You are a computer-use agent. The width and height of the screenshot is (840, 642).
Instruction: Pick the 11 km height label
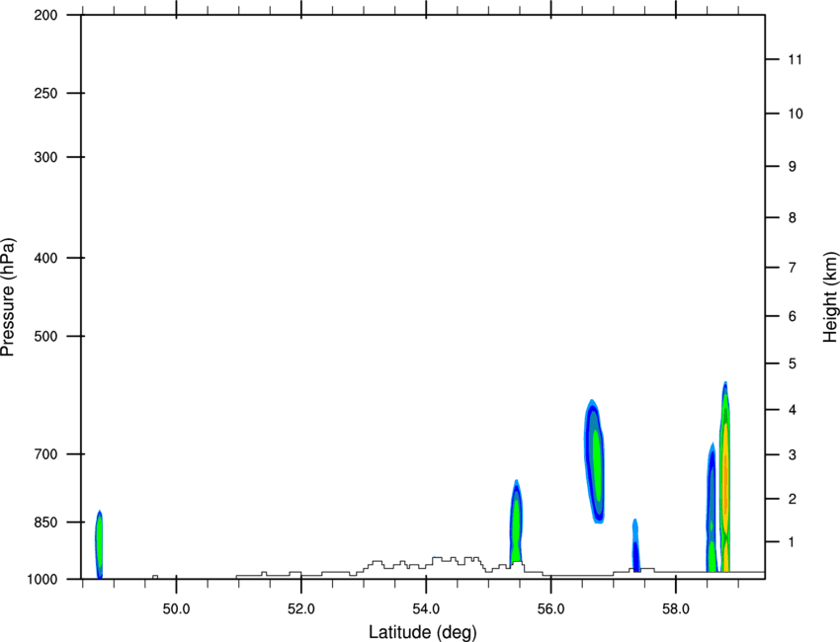pyautogui.click(x=796, y=59)
